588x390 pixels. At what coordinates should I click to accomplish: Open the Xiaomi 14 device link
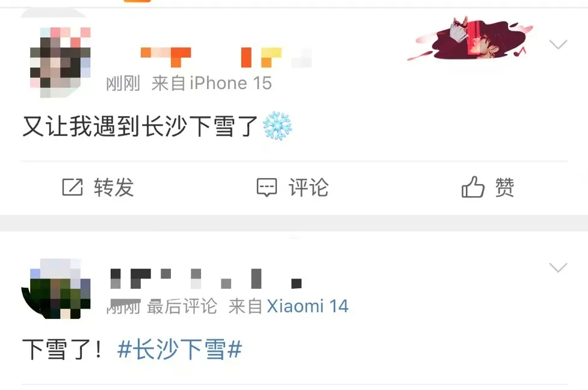click(x=308, y=306)
